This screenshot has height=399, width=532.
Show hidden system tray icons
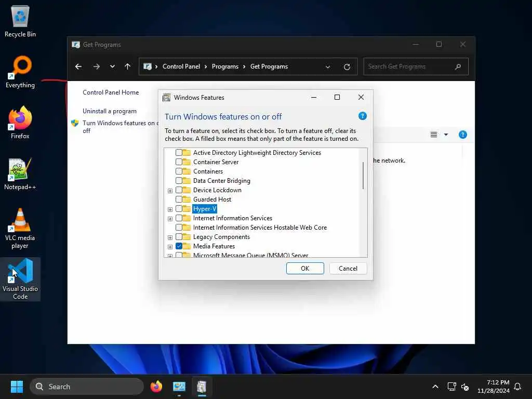[435, 387]
